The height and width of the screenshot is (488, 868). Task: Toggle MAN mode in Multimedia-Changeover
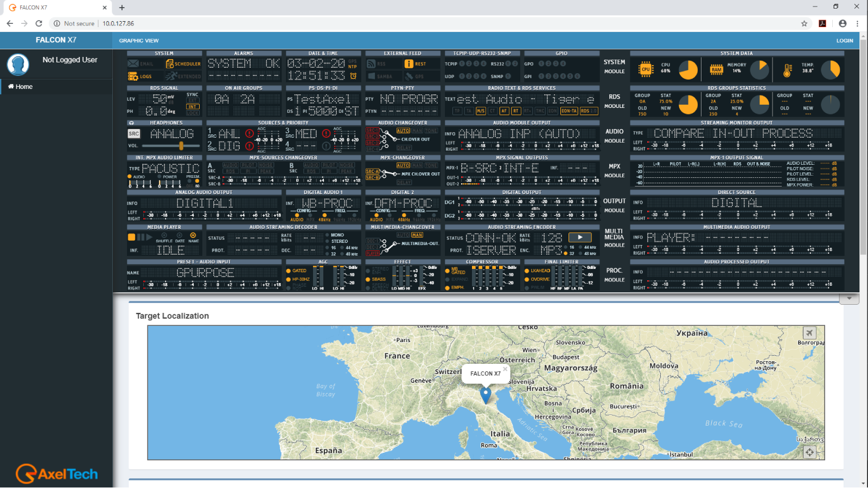(417, 235)
